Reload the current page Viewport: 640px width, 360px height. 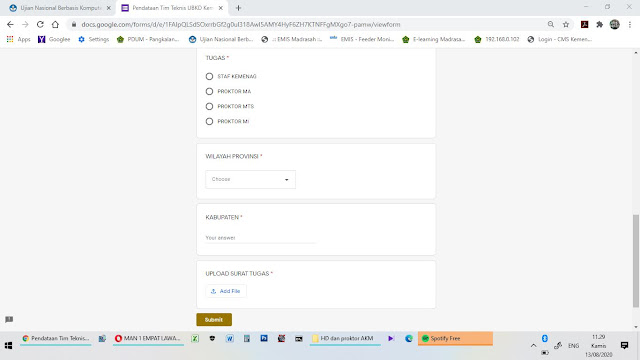[x=40, y=24]
